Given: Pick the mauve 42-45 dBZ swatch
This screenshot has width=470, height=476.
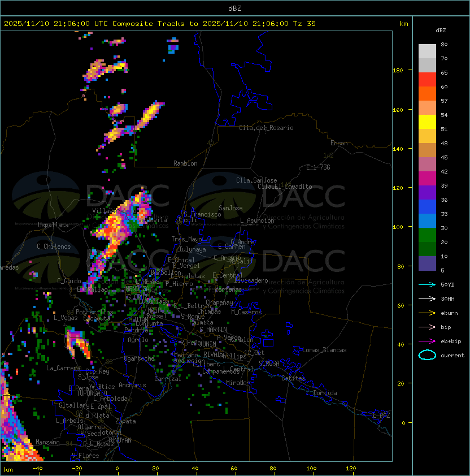Looking at the screenshot, I should [x=427, y=165].
